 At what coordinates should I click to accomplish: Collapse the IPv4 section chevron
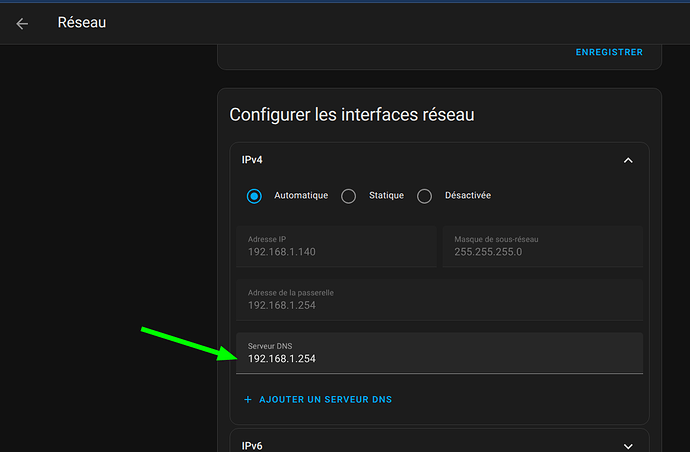[627, 160]
